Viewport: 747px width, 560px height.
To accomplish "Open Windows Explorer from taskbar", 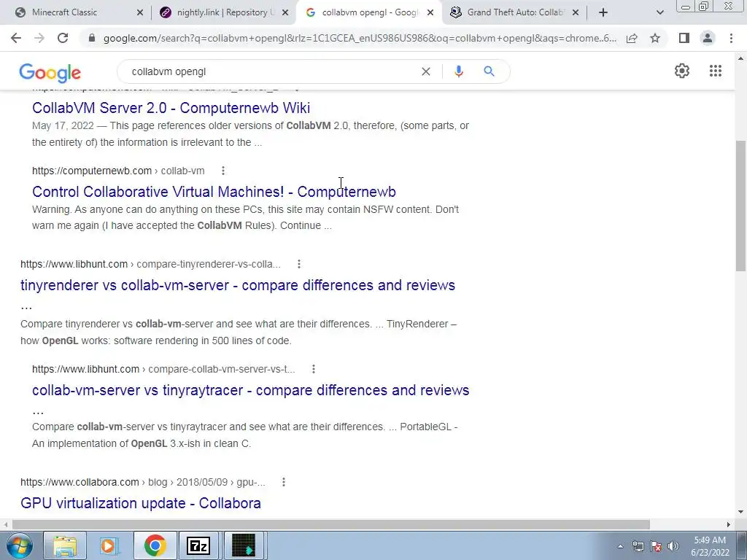I will click(x=65, y=545).
